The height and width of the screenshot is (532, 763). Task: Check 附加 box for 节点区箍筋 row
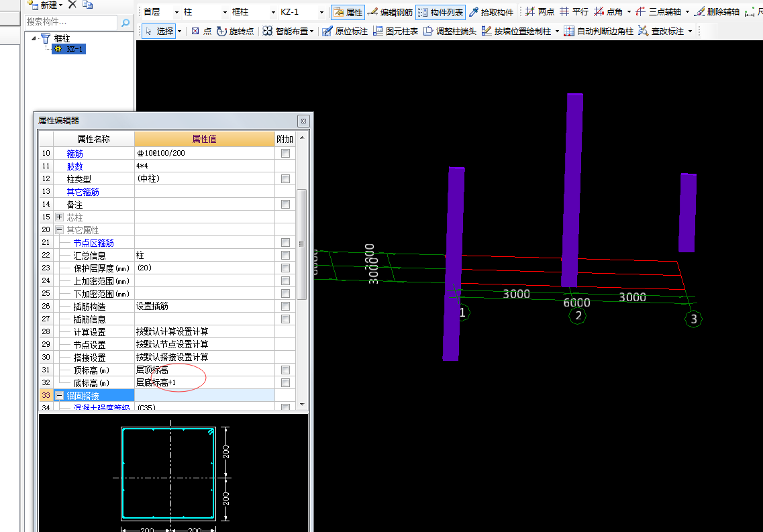tap(286, 242)
